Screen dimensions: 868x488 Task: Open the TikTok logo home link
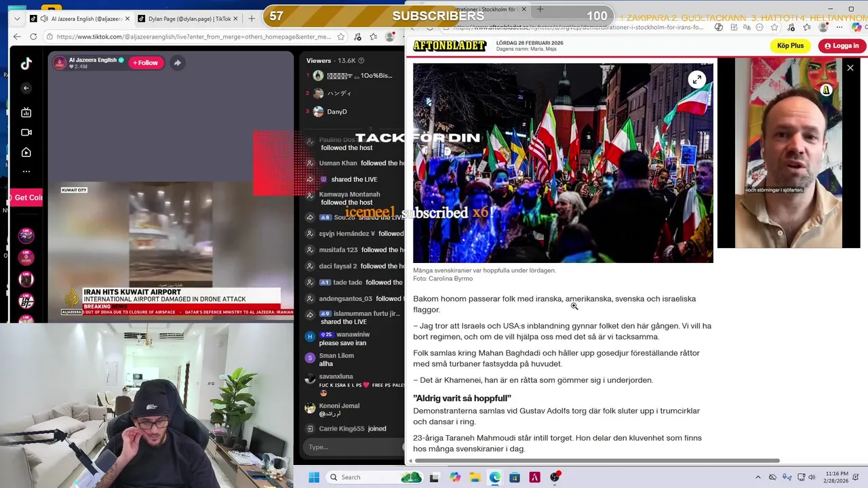click(26, 64)
